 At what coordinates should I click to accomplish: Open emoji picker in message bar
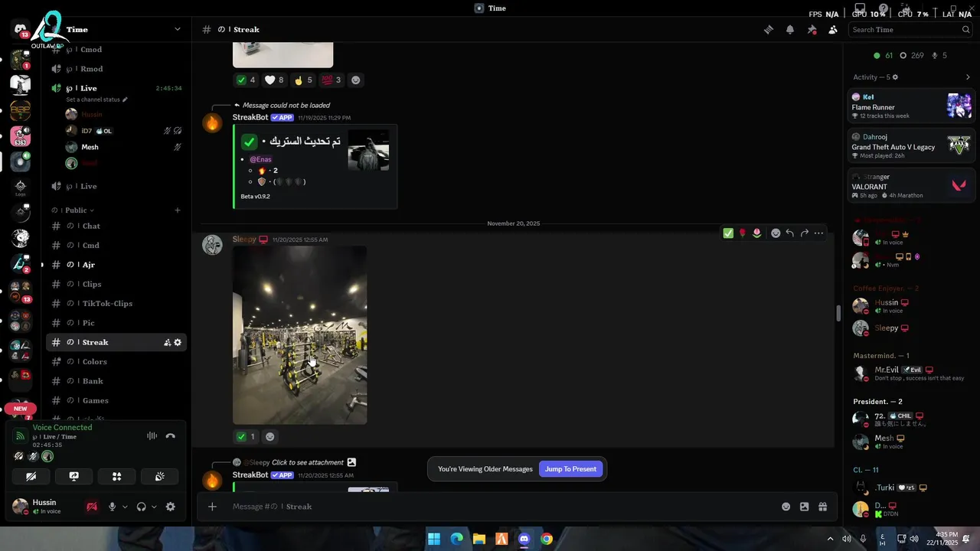click(x=786, y=507)
